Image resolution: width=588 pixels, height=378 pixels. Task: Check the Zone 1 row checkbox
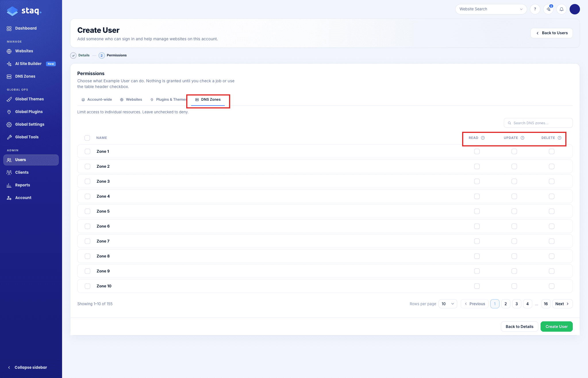[88, 151]
